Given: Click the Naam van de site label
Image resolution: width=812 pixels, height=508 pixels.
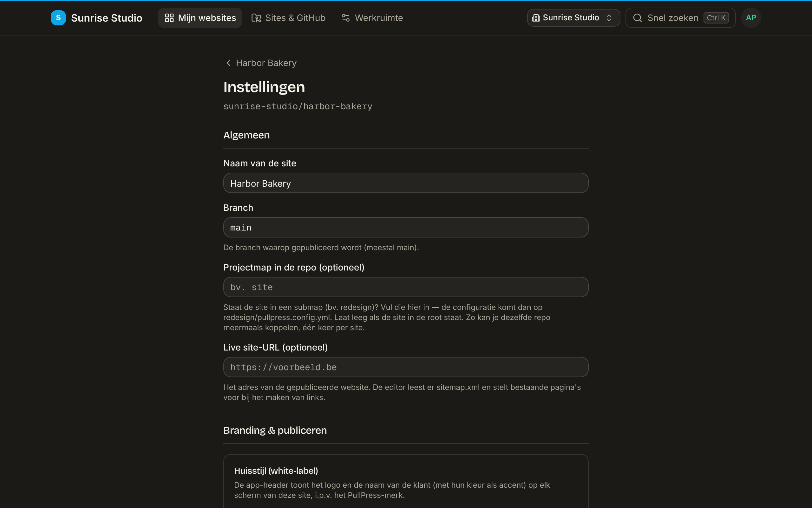Looking at the screenshot, I should click(x=260, y=163).
